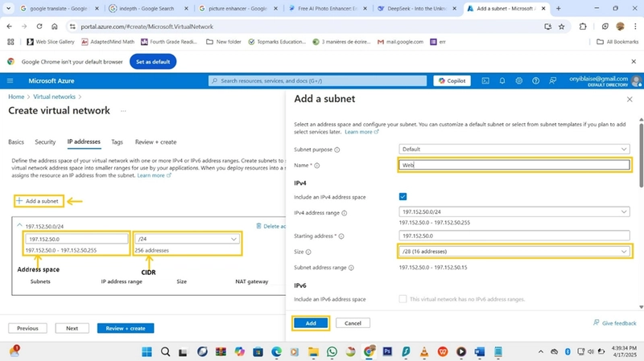Open Azure help and support icon
This screenshot has height=361, width=644.
pos(535,81)
